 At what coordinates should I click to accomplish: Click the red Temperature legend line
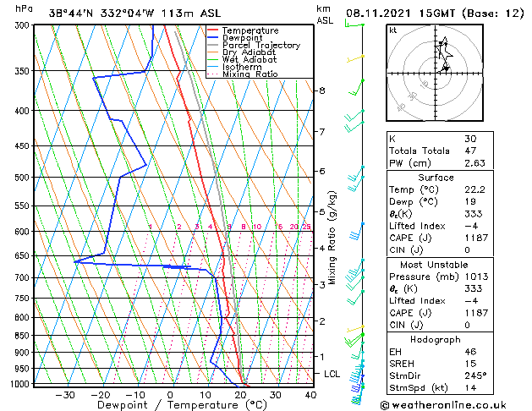tap(212, 30)
